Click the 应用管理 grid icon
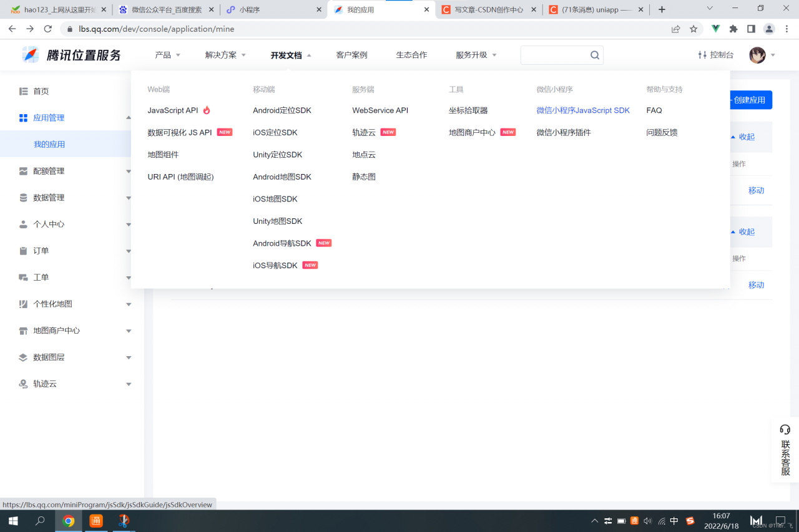 click(23, 118)
